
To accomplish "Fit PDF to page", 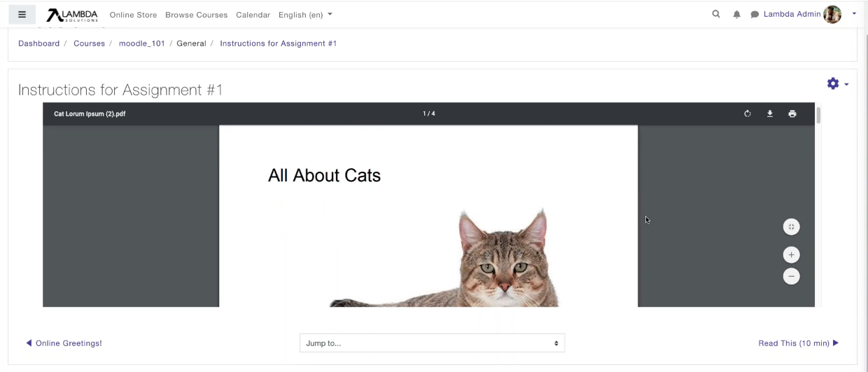I will point(791,226).
